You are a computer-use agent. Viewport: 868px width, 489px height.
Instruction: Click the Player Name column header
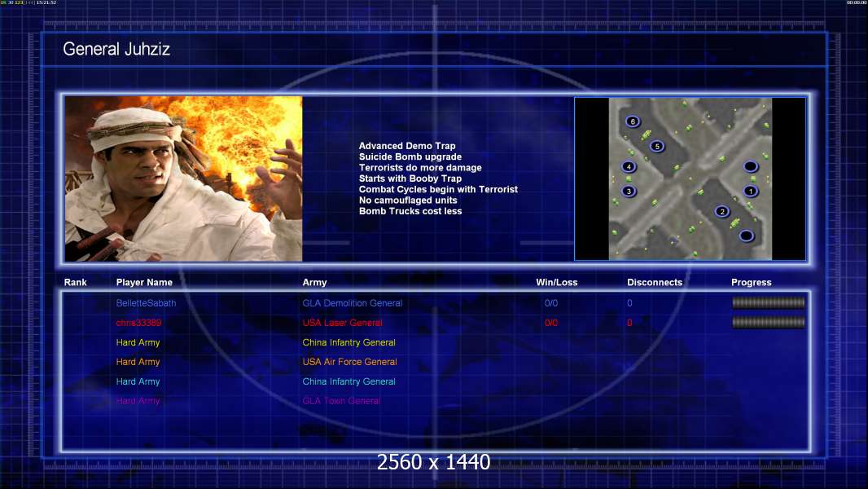(x=144, y=283)
